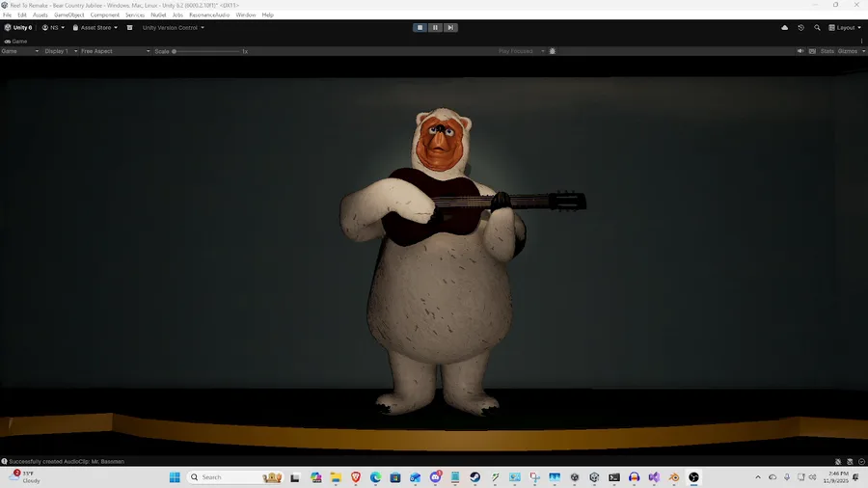Expand the Gizmos dropdown arrow
The image size is (868, 488).
863,51
